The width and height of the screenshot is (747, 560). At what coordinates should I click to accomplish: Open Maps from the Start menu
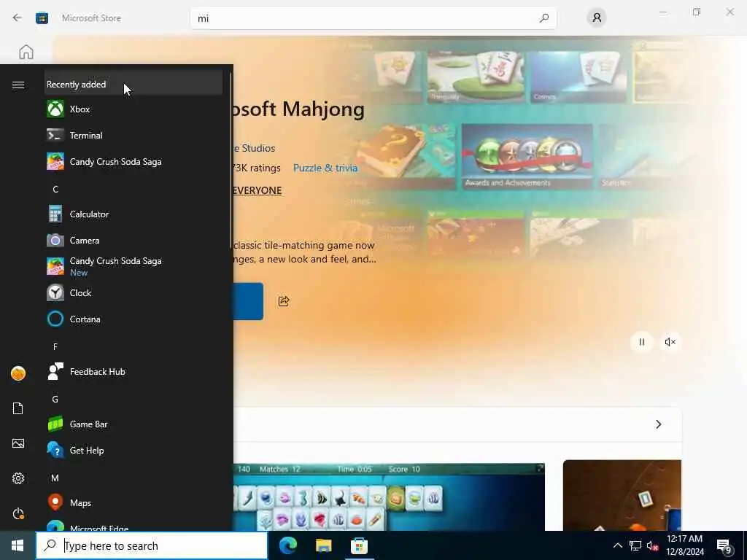coord(133,503)
